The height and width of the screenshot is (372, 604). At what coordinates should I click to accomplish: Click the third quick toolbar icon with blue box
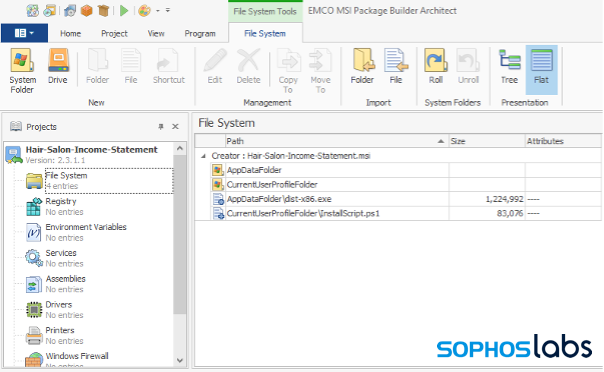[x=70, y=11]
